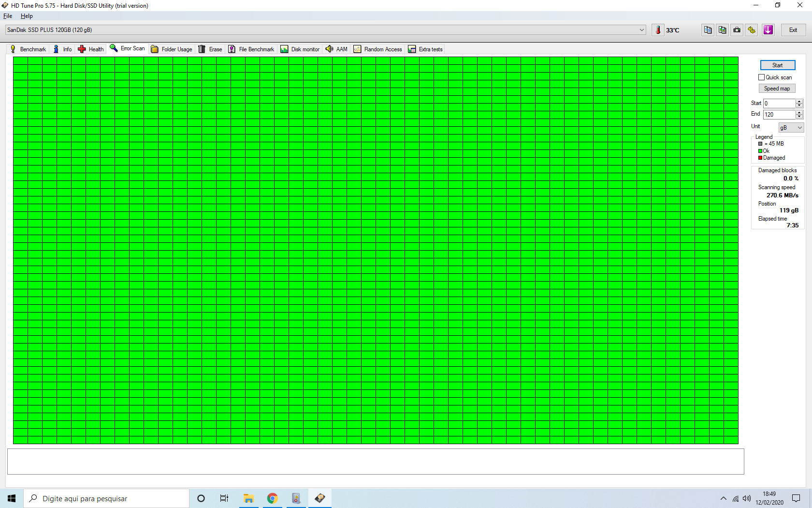Open the Random Access tab

tap(378, 49)
